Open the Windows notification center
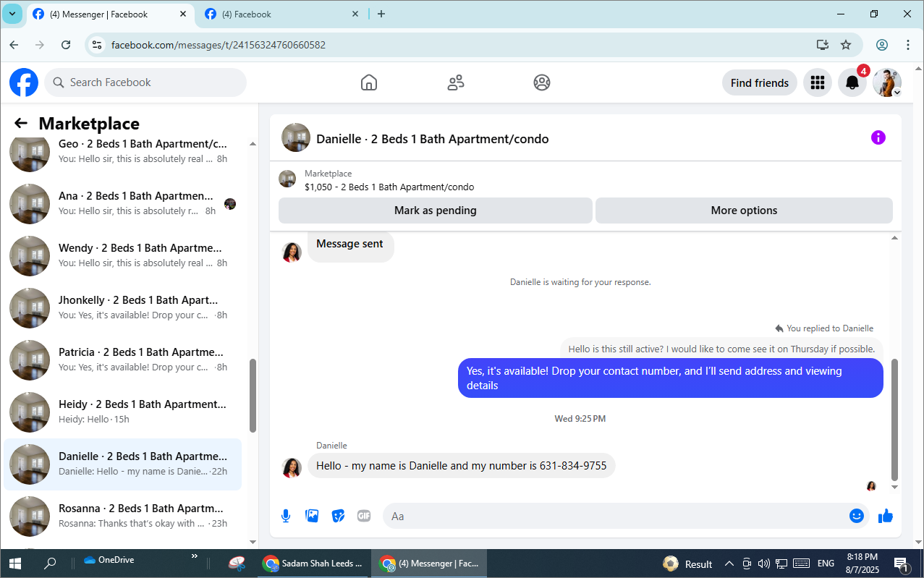924x578 pixels. 901,564
